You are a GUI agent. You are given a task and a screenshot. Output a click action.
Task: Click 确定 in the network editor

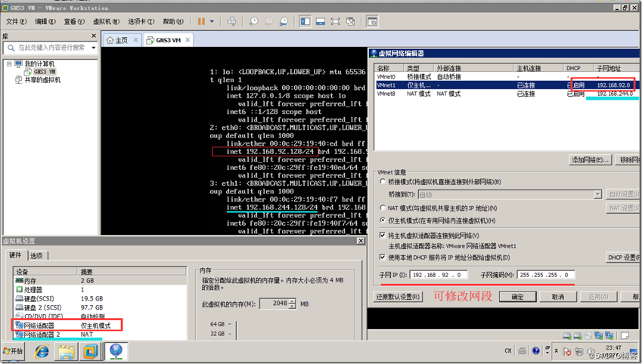click(x=517, y=297)
